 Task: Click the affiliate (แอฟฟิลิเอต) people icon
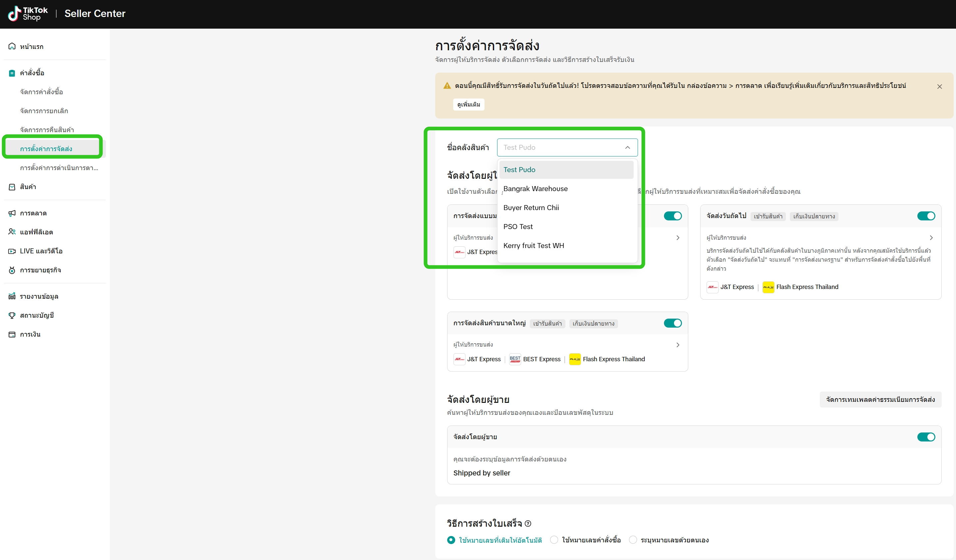click(x=12, y=232)
